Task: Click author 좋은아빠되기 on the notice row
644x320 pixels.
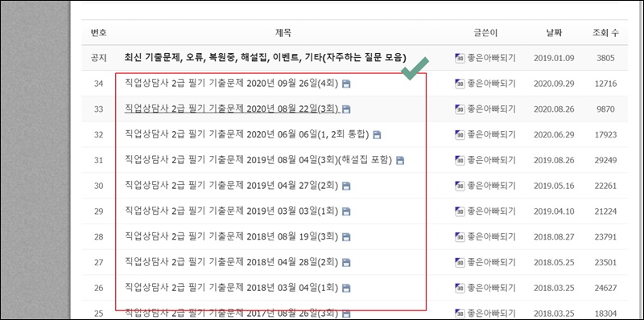Action: pyautogui.click(x=491, y=58)
